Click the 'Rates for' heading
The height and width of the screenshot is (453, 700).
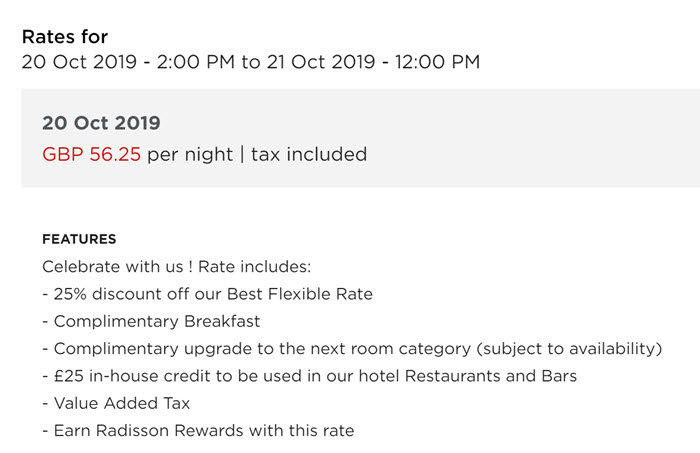pos(65,37)
